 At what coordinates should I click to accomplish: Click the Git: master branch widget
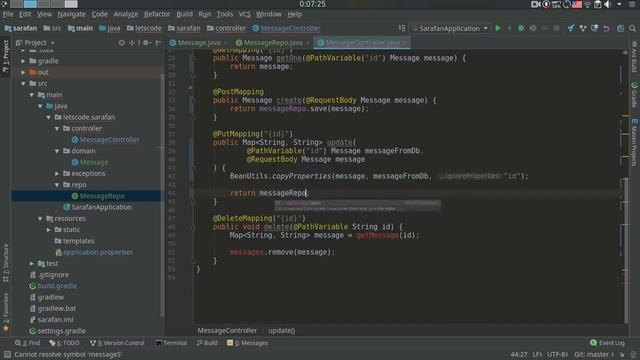(594, 354)
